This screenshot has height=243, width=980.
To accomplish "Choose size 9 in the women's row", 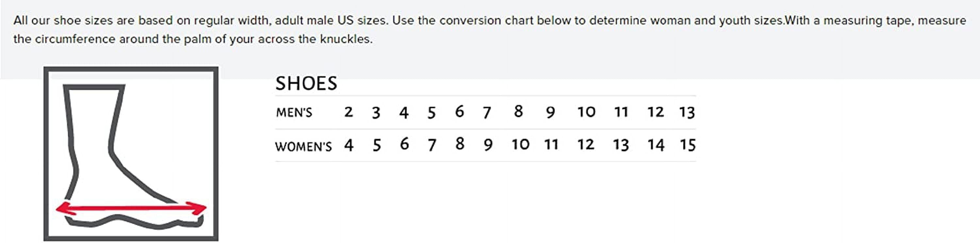I will 488,145.
